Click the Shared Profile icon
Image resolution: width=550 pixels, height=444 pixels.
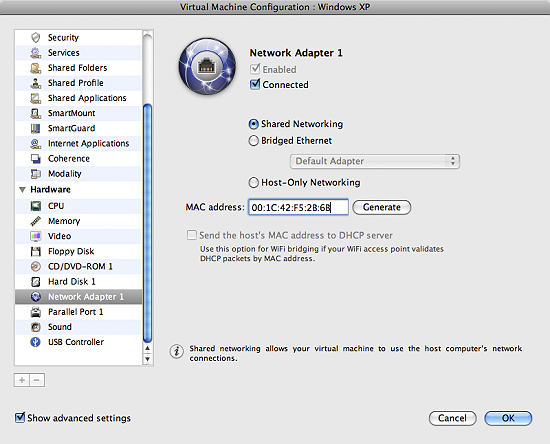(x=35, y=83)
